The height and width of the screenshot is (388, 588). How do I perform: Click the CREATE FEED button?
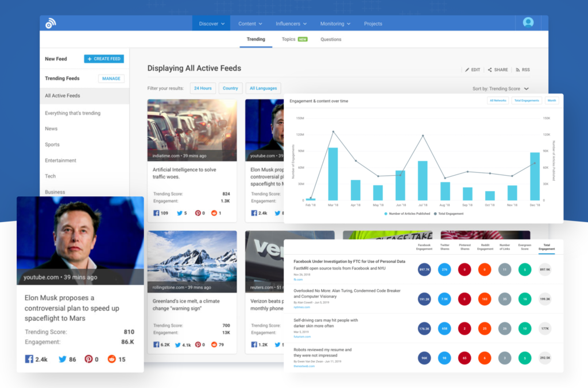(x=104, y=59)
